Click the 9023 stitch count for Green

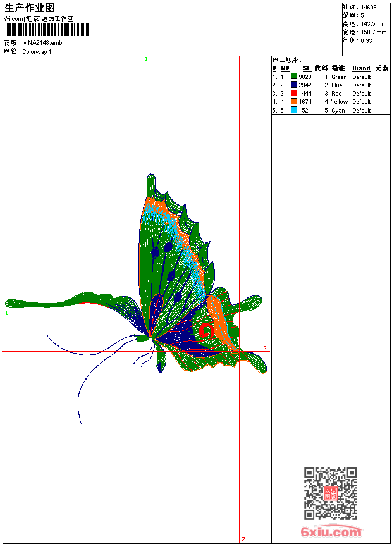[x=305, y=77]
